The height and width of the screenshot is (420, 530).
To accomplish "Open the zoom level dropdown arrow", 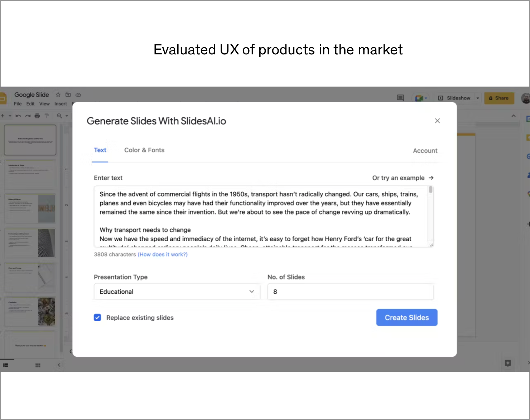I will tap(67, 116).
